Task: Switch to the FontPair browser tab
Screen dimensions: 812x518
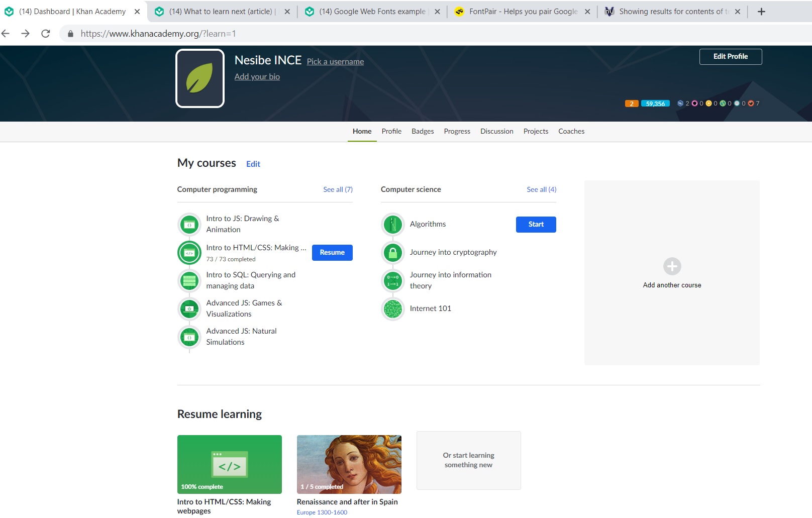Action: point(523,12)
